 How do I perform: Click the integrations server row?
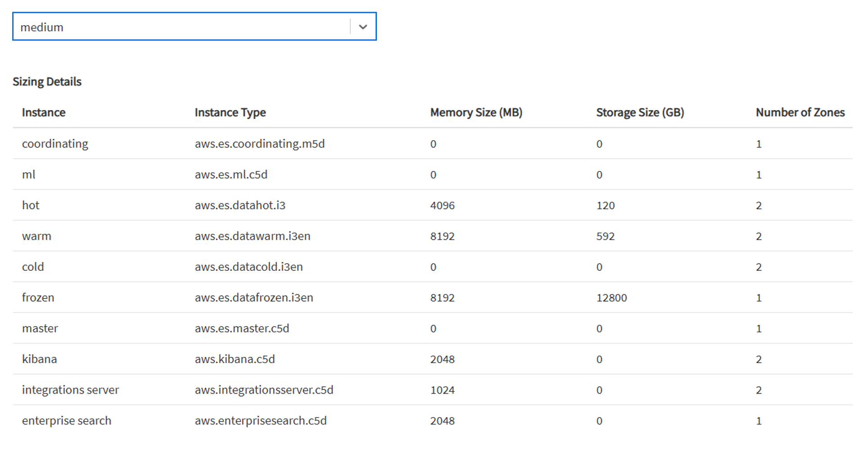[71, 390]
